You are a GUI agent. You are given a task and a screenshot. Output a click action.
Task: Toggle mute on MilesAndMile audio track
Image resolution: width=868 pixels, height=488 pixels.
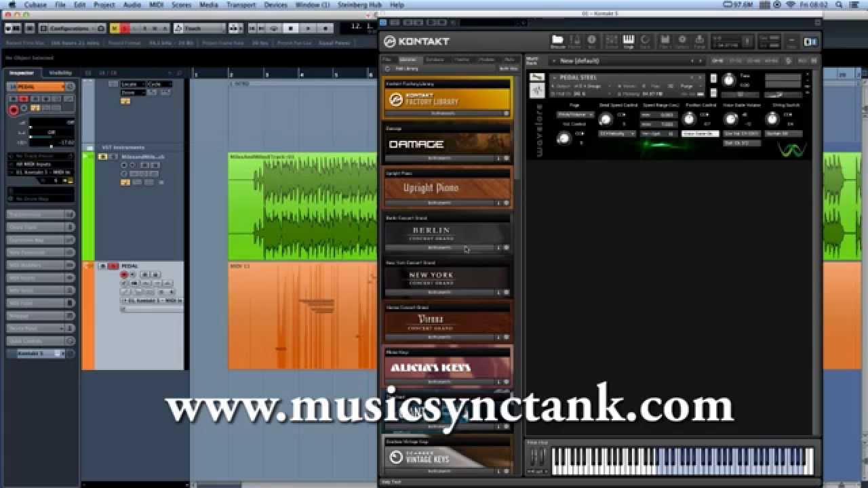[103, 157]
